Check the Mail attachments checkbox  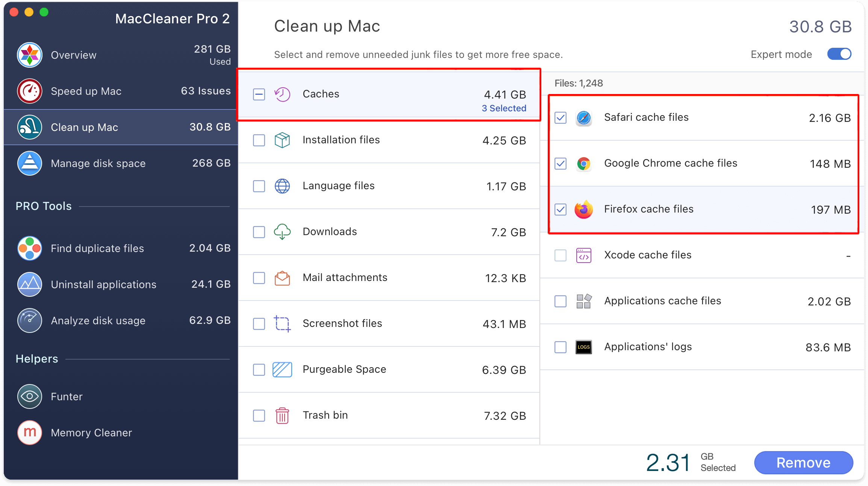259,278
